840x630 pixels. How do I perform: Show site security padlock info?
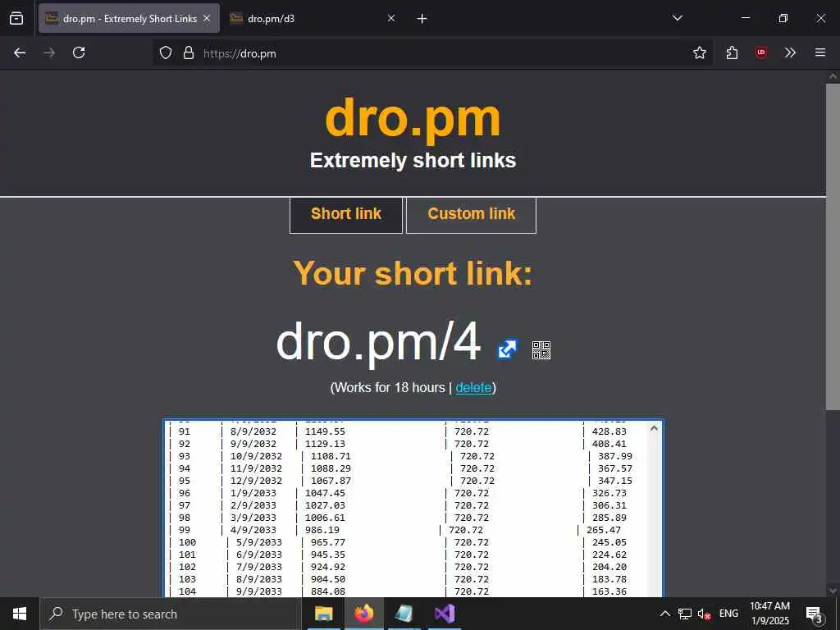[x=189, y=52]
